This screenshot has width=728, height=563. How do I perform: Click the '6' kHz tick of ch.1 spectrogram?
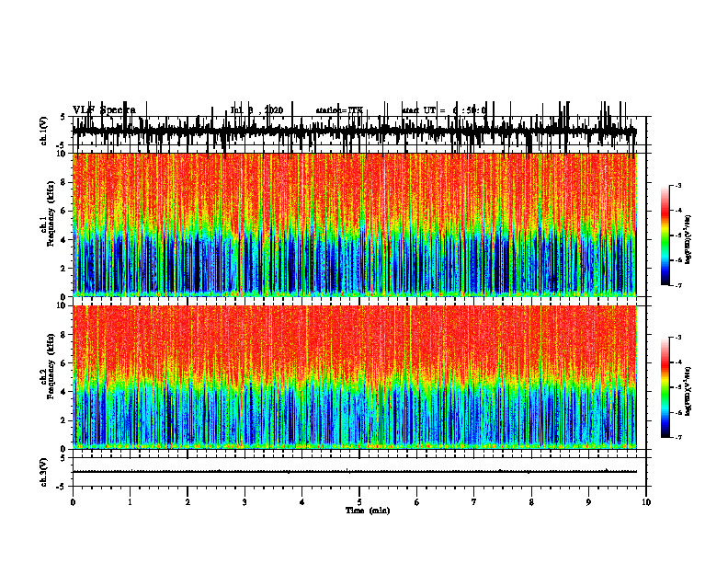click(x=64, y=211)
